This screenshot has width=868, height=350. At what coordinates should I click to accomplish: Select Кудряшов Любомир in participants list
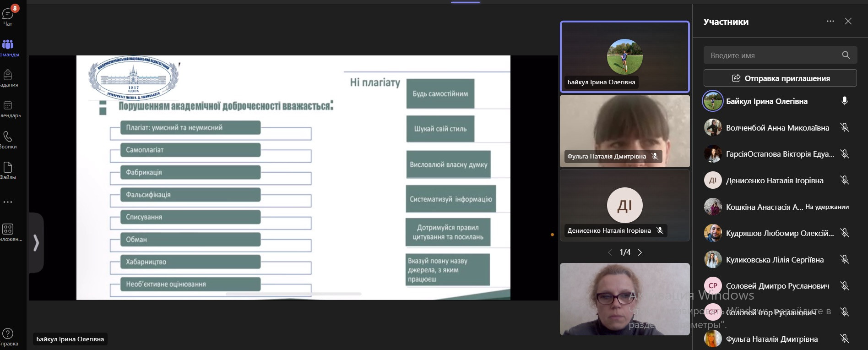(780, 233)
